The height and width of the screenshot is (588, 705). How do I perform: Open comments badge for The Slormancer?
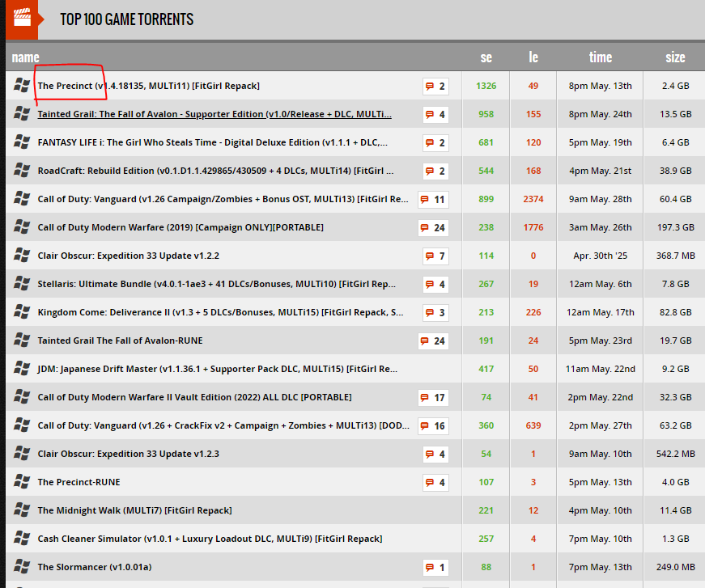coord(435,567)
